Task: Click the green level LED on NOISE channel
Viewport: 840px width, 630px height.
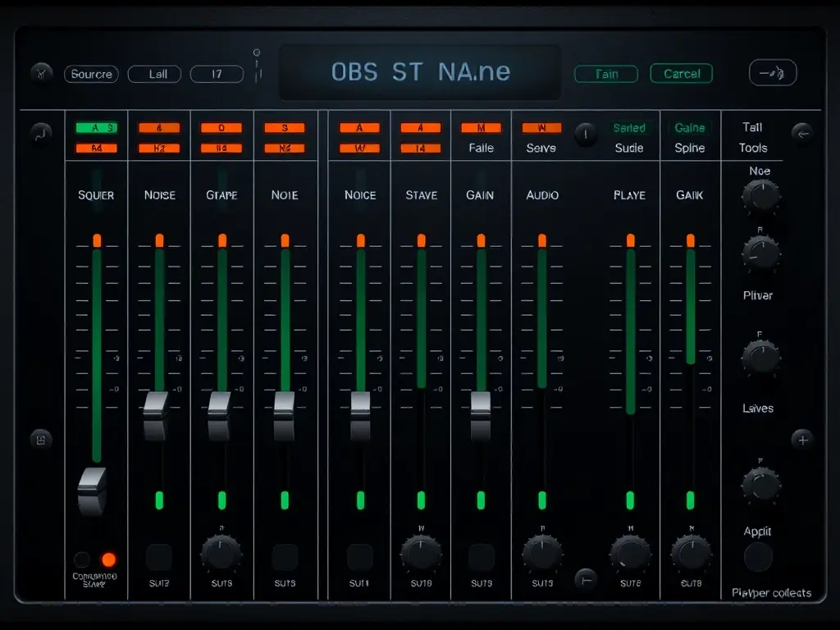Action: click(x=159, y=500)
